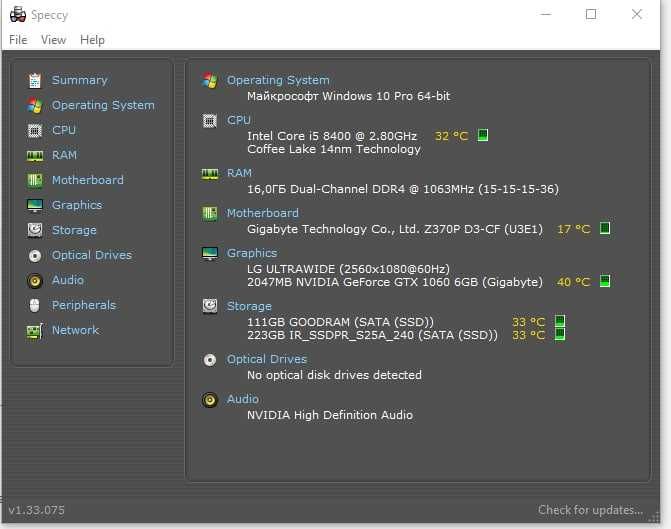
Task: Click the Optical Drives disc icon in sidebar
Action: [x=35, y=256]
